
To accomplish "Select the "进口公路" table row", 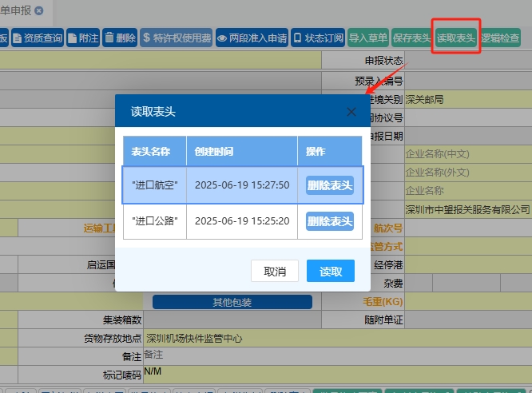I will pos(155,221).
